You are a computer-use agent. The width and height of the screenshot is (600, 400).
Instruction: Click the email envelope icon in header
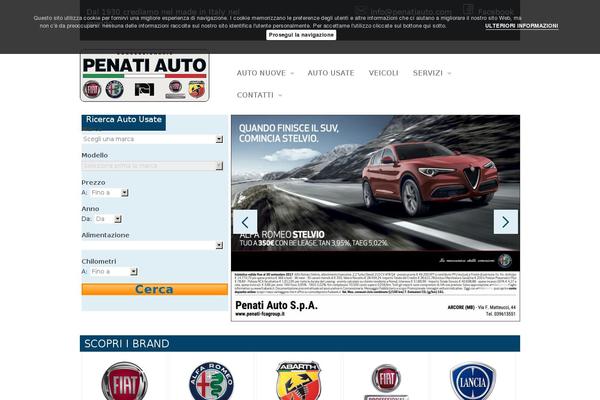point(360,10)
